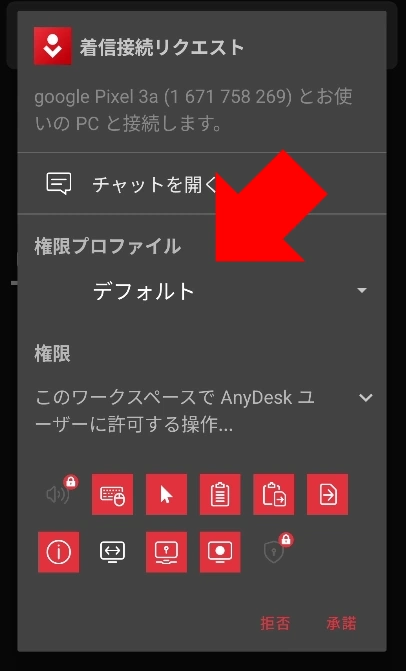406x671 pixels.
Task: Tap the チャットを開く chat entry
Action: coord(202,184)
